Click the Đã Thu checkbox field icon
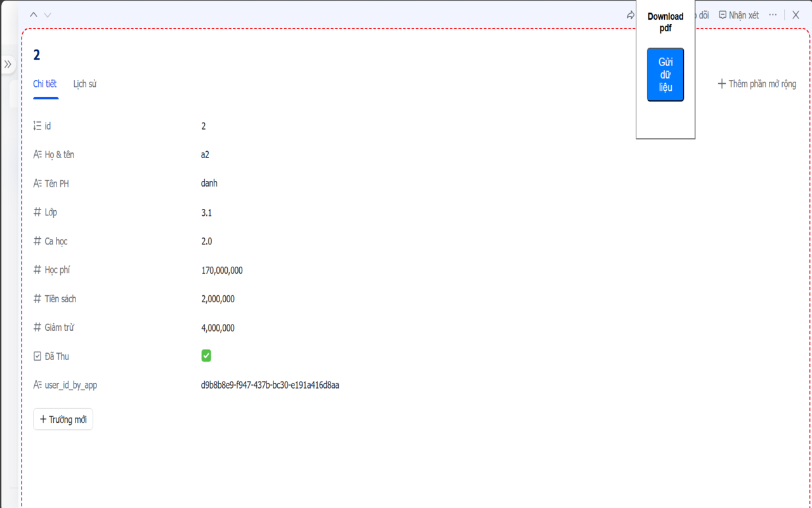 coord(37,356)
